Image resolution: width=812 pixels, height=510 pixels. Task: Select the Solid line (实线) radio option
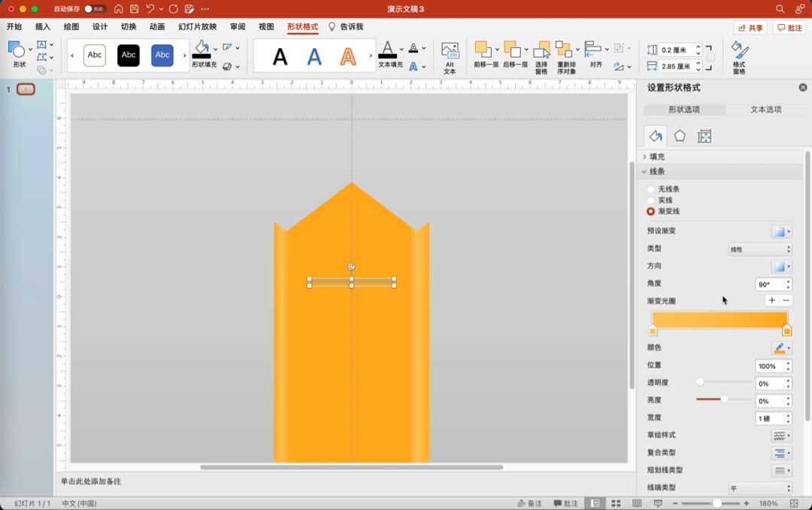[x=651, y=200]
